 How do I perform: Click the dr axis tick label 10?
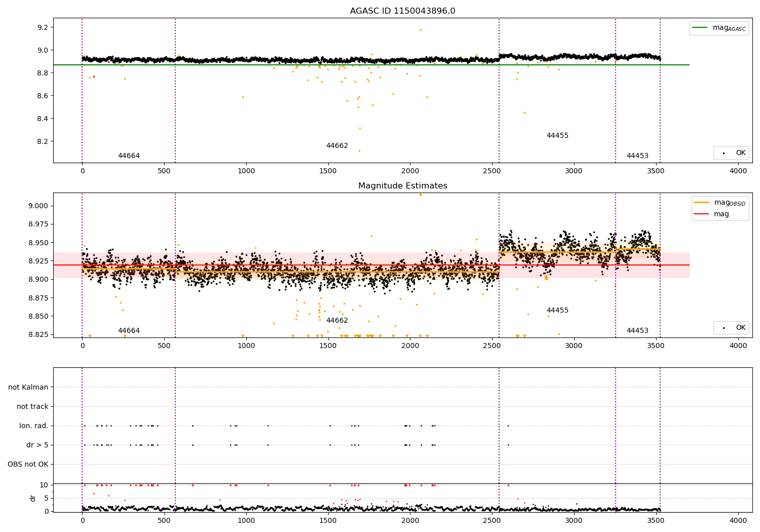(44, 485)
